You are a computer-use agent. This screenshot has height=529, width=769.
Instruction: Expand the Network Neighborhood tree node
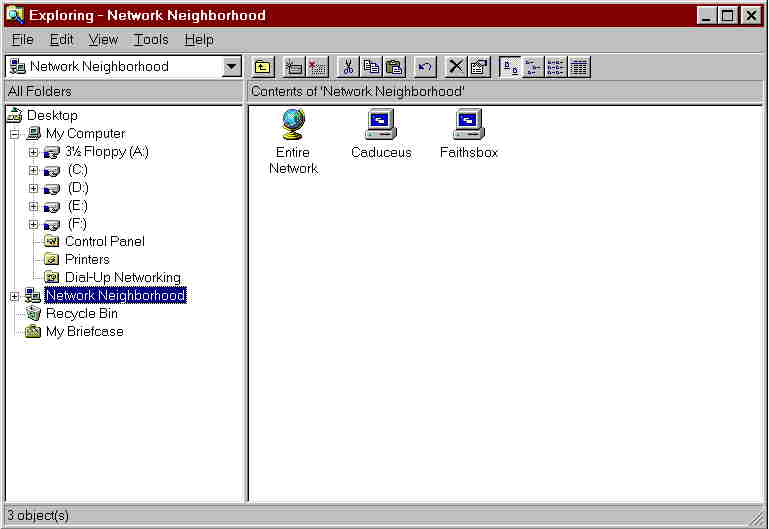click(14, 296)
